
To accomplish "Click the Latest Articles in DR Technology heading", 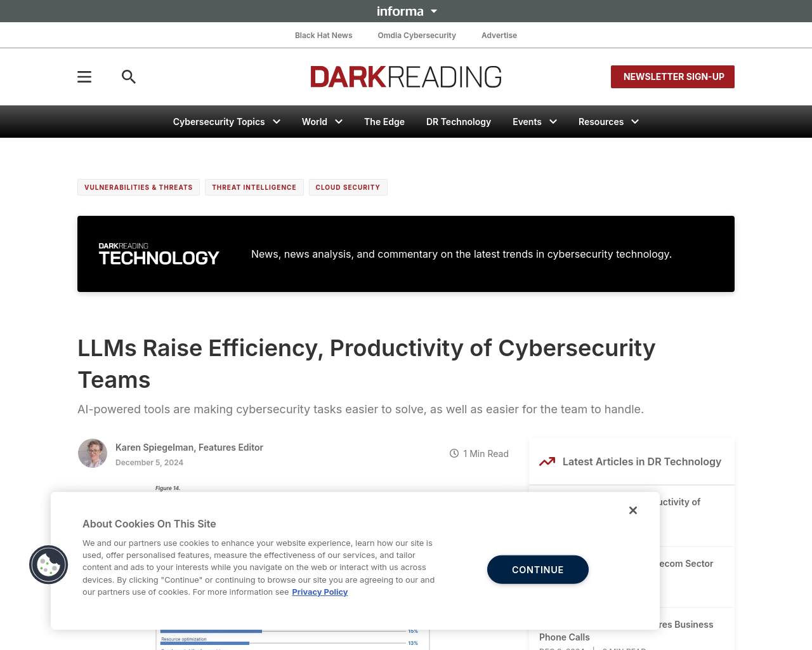I will [642, 461].
